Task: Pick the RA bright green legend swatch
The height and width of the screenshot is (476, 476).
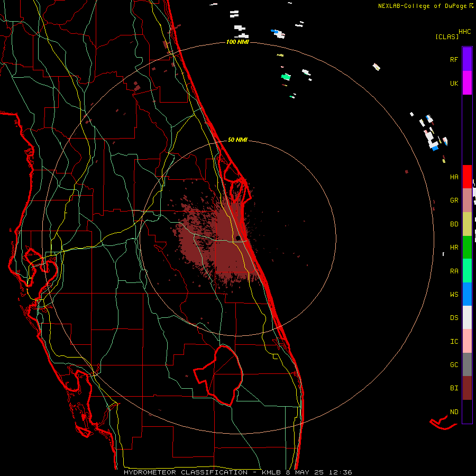Action: click(x=467, y=271)
